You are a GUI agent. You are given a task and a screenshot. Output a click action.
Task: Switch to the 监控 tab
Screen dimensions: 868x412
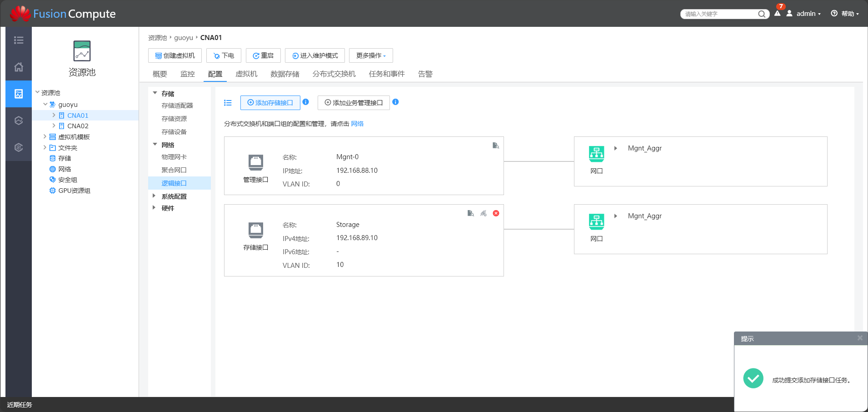tap(188, 74)
